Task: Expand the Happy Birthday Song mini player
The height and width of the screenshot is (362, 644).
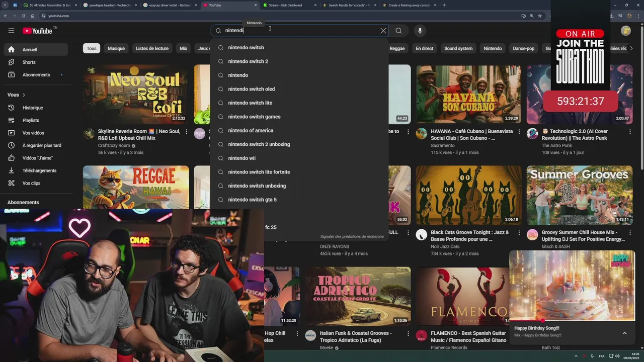Action: point(624,333)
